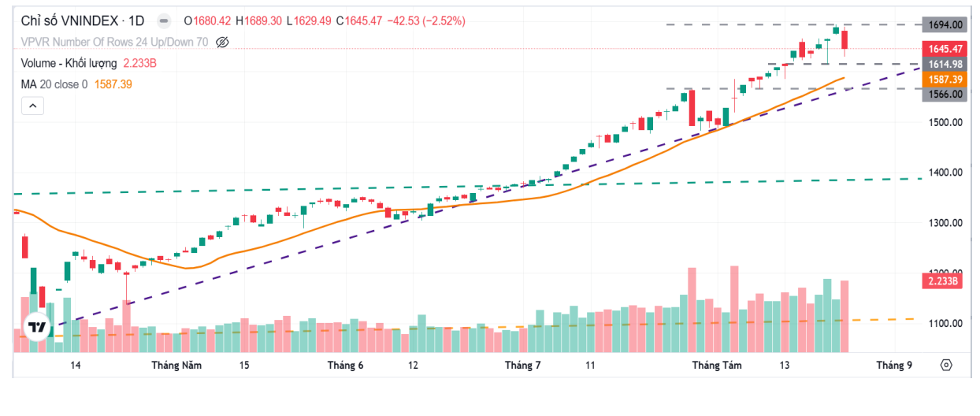Click the market status pill beside VNINDEX title
The height and width of the screenshot is (416, 980).
tap(162, 20)
